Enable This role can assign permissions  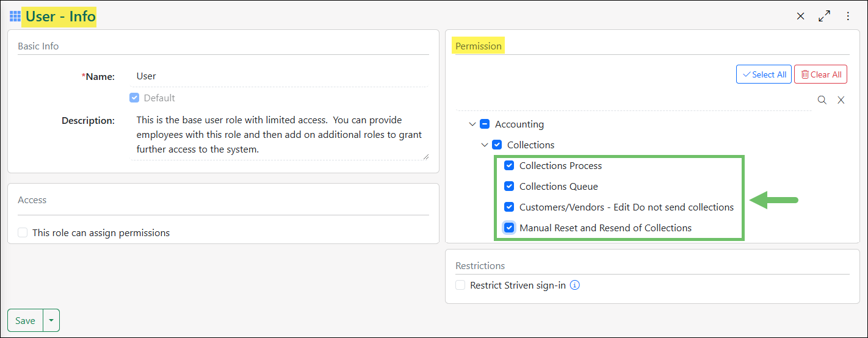pos(23,232)
